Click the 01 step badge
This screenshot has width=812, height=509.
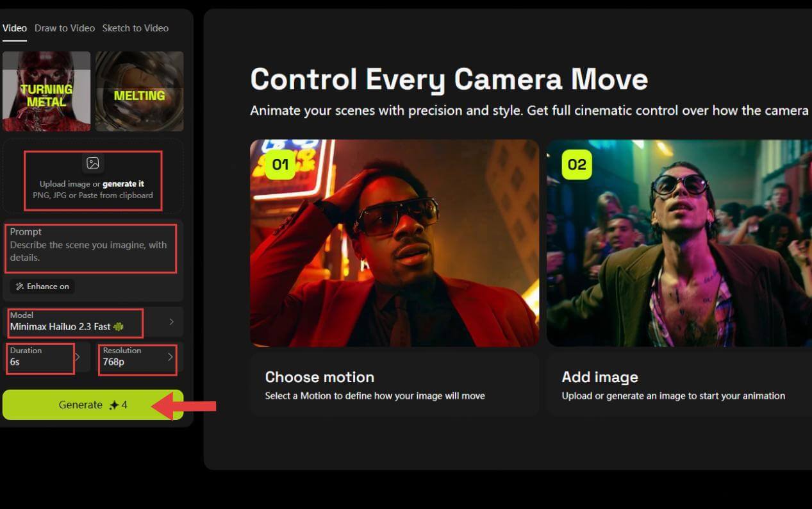point(280,165)
